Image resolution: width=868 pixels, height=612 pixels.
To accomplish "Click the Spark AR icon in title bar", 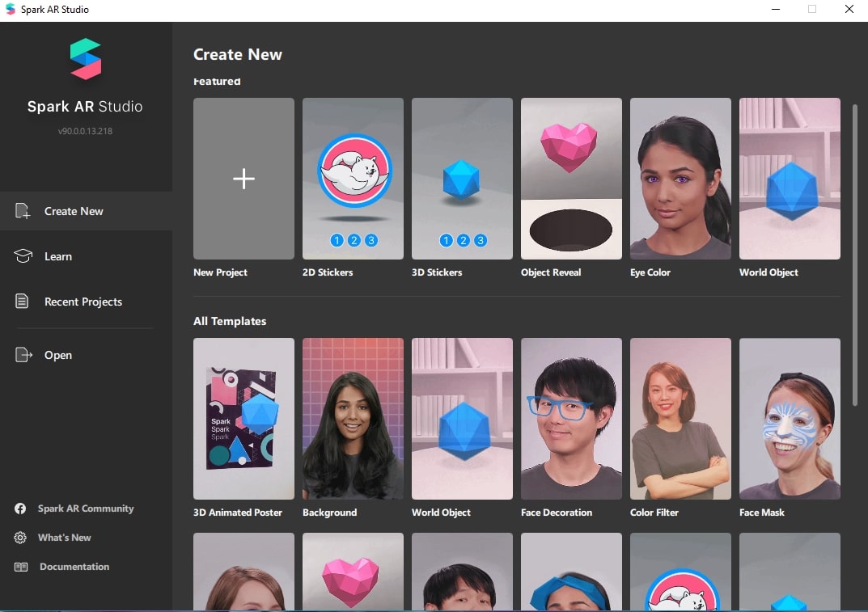I will pos(10,10).
